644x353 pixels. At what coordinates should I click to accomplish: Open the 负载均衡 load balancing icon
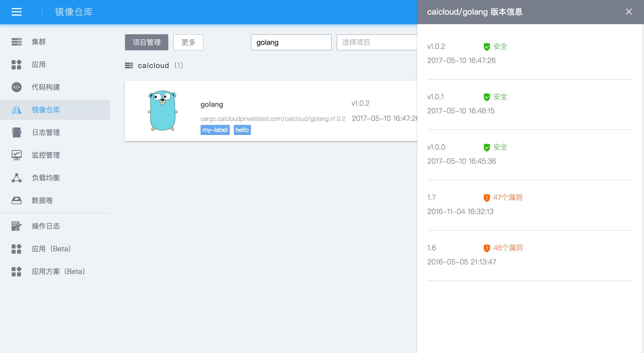pyautogui.click(x=17, y=178)
